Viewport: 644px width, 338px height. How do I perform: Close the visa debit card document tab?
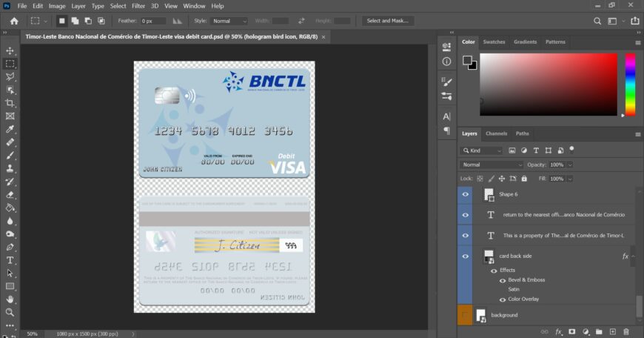(x=323, y=37)
